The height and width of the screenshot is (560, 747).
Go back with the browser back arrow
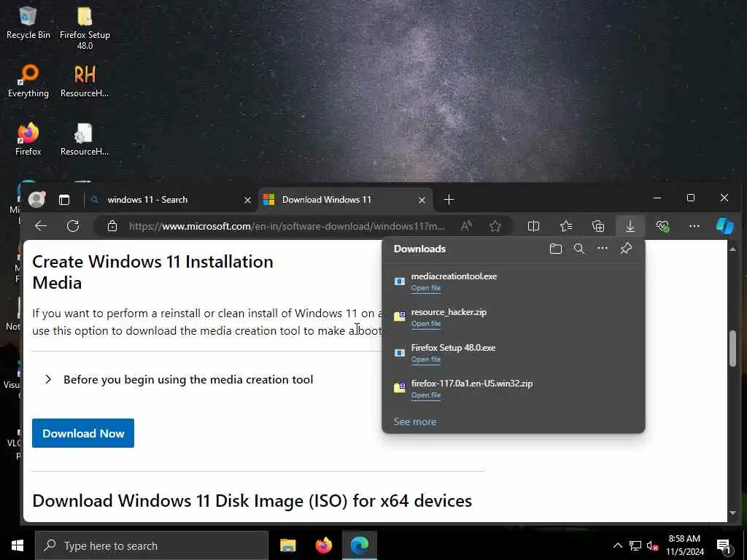pos(41,226)
